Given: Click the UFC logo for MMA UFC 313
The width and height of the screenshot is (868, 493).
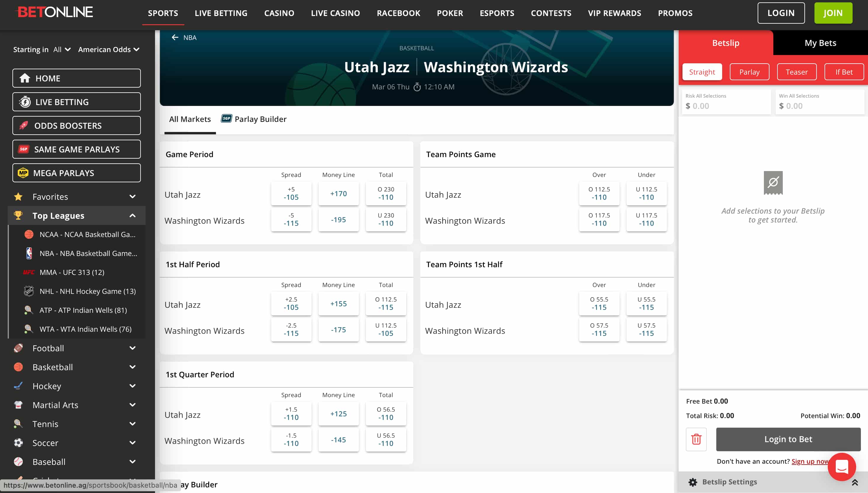Looking at the screenshot, I should point(29,272).
